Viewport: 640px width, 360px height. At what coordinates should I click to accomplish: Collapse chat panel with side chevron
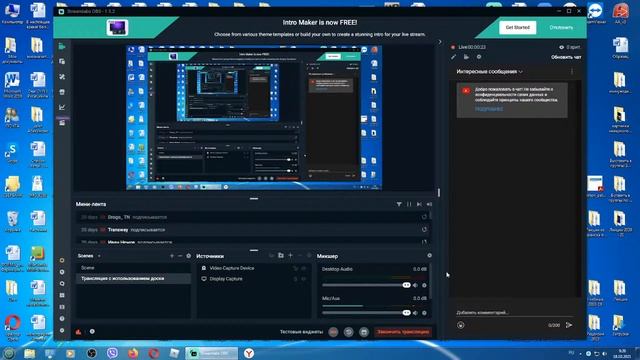[440, 42]
